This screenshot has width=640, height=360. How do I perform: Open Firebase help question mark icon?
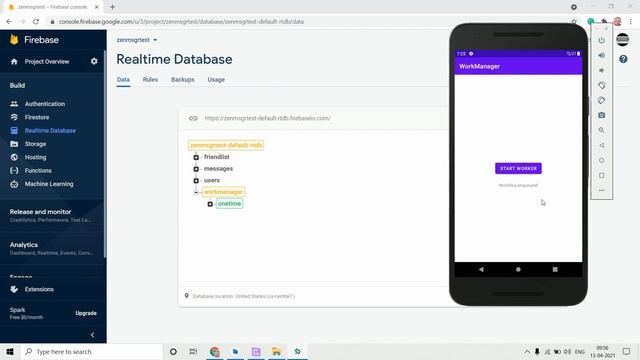tap(623, 59)
